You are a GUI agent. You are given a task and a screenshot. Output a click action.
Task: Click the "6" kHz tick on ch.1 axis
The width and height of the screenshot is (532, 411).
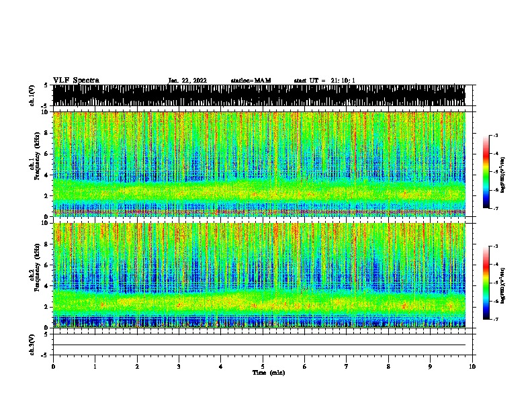click(46, 154)
